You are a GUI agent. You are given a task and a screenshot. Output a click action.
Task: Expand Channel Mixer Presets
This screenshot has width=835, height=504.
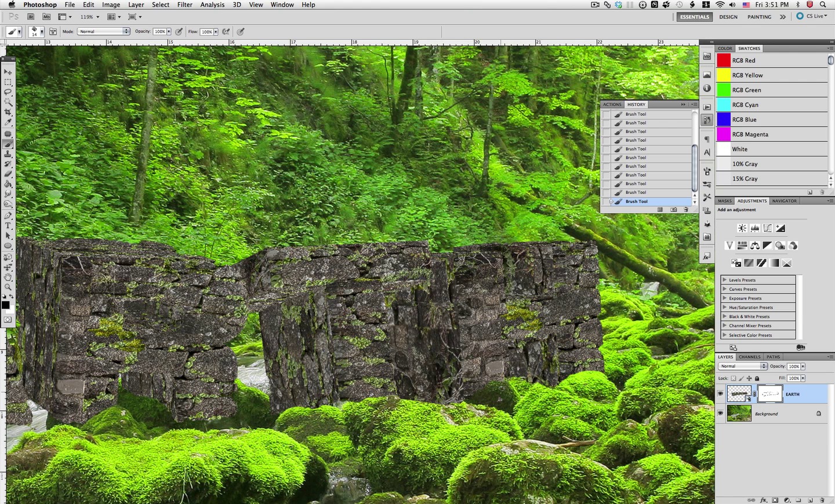[x=724, y=326]
